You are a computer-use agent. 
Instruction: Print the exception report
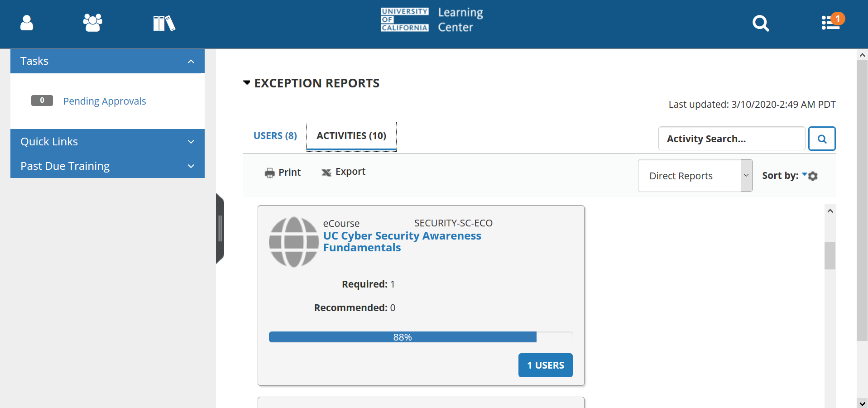click(x=283, y=173)
